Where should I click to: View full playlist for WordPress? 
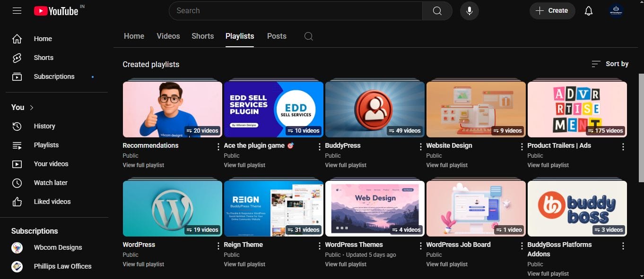(x=143, y=264)
